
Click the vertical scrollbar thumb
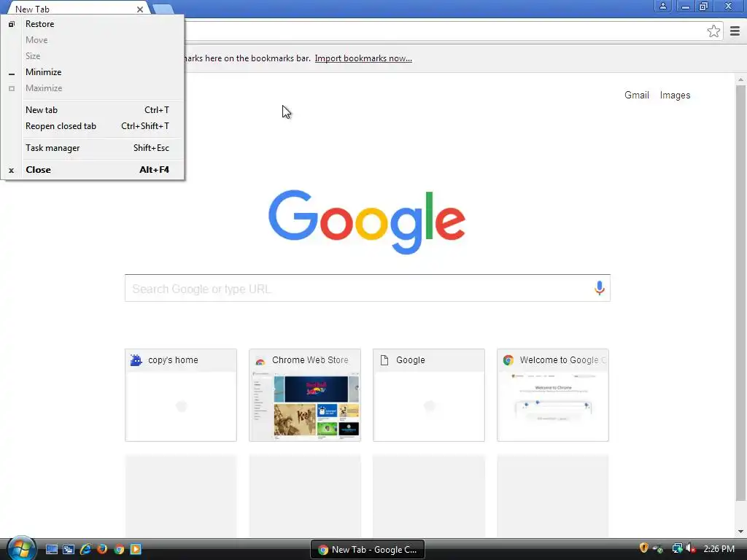(x=740, y=293)
